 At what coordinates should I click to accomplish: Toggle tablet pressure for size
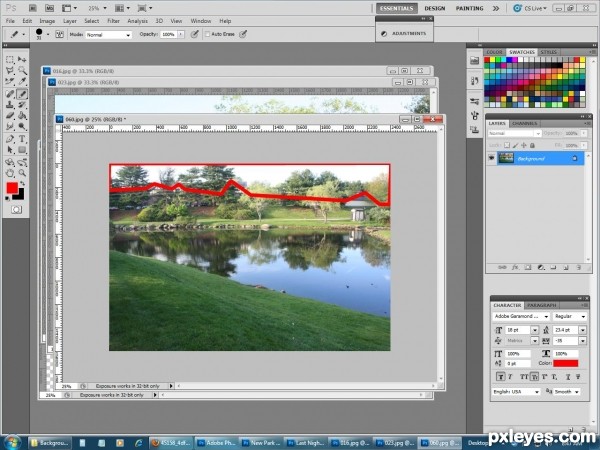(x=243, y=34)
